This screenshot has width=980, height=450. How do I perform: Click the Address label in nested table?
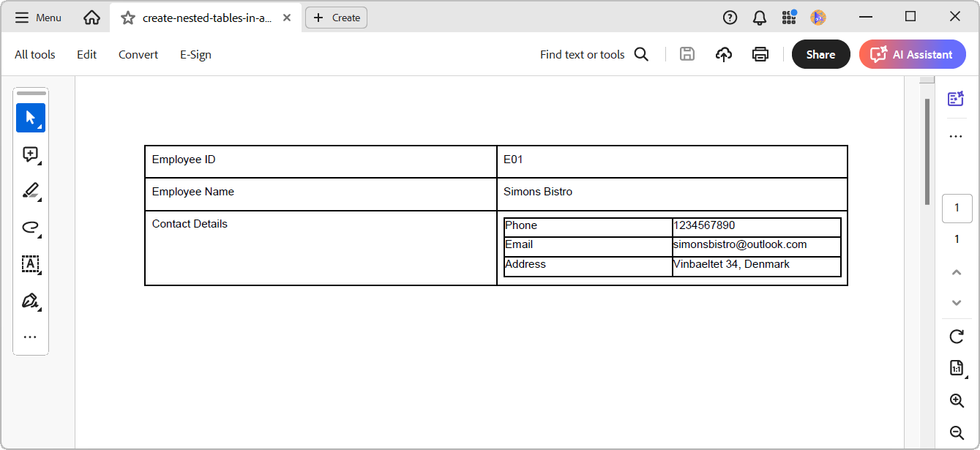(525, 264)
